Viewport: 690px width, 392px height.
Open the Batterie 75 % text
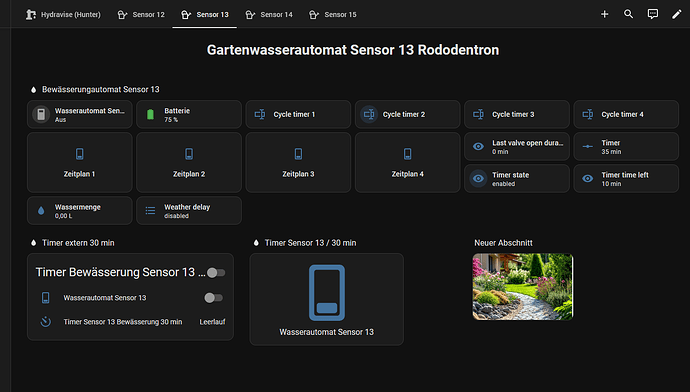[x=177, y=114]
